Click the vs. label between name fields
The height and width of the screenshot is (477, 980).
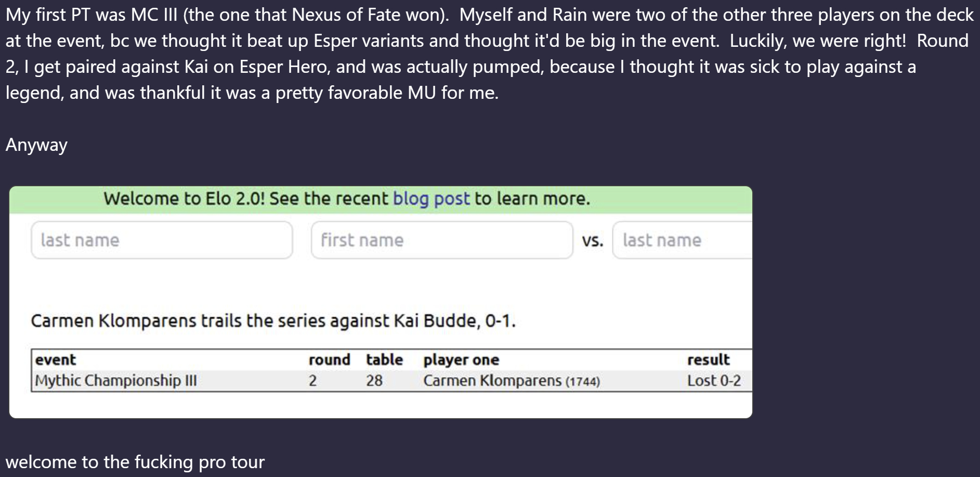(x=593, y=241)
